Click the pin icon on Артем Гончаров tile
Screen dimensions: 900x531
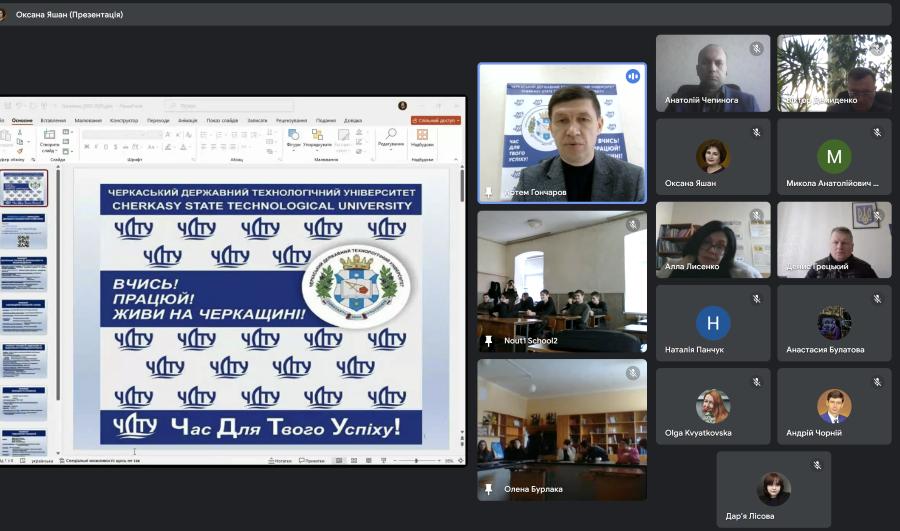[x=488, y=192]
